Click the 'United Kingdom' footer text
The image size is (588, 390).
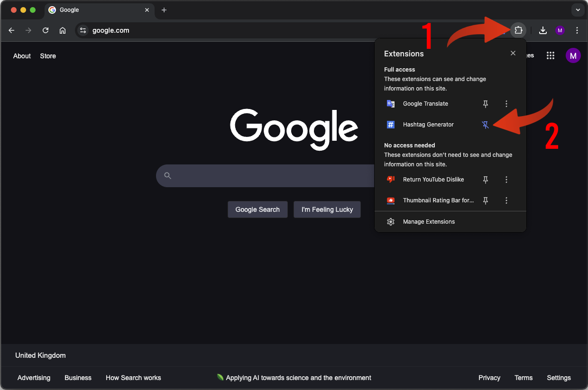pos(40,355)
